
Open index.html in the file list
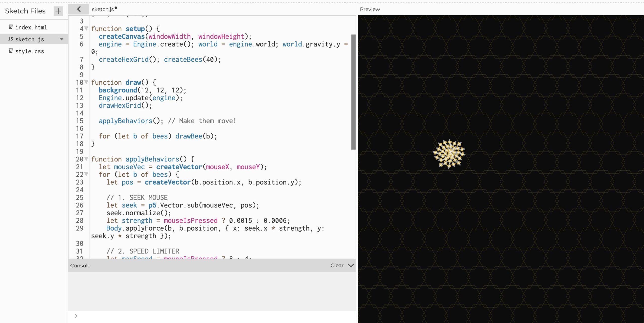pos(31,27)
